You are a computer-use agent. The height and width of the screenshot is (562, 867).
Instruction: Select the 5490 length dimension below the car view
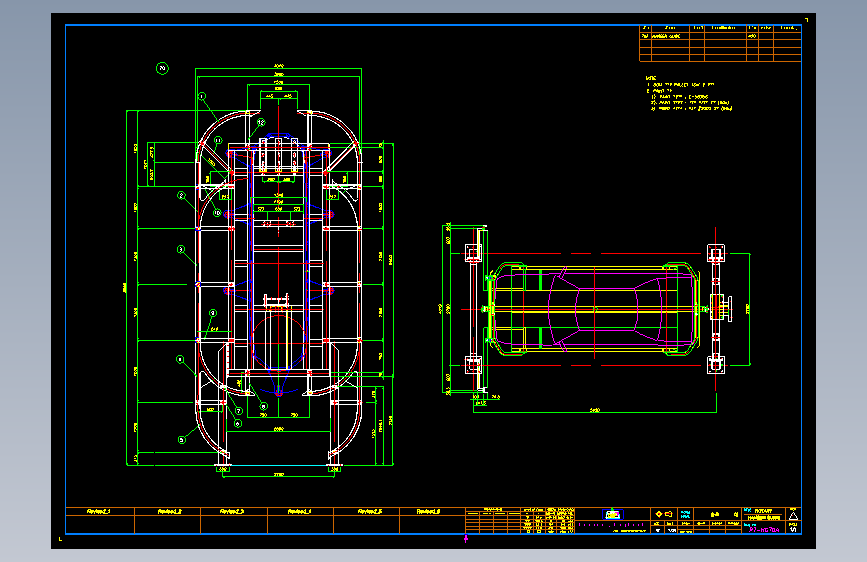point(594,410)
